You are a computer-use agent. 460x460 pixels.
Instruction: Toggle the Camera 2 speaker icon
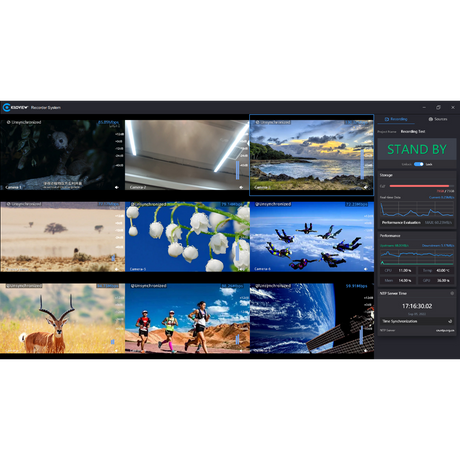241,187
